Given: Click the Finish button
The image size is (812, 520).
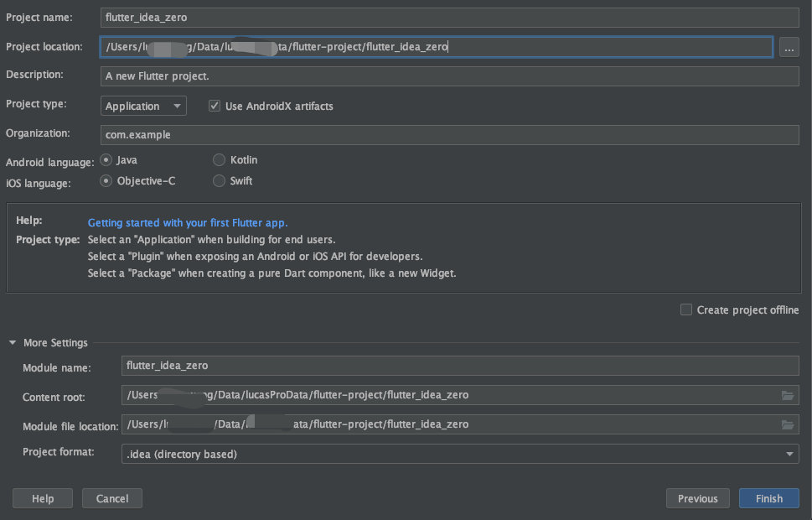Looking at the screenshot, I should coord(769,498).
